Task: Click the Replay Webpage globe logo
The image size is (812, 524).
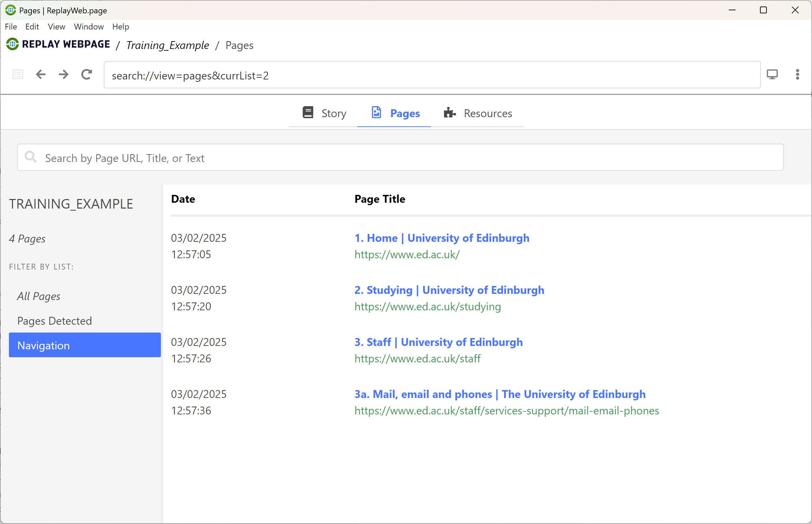Action: 13,44
